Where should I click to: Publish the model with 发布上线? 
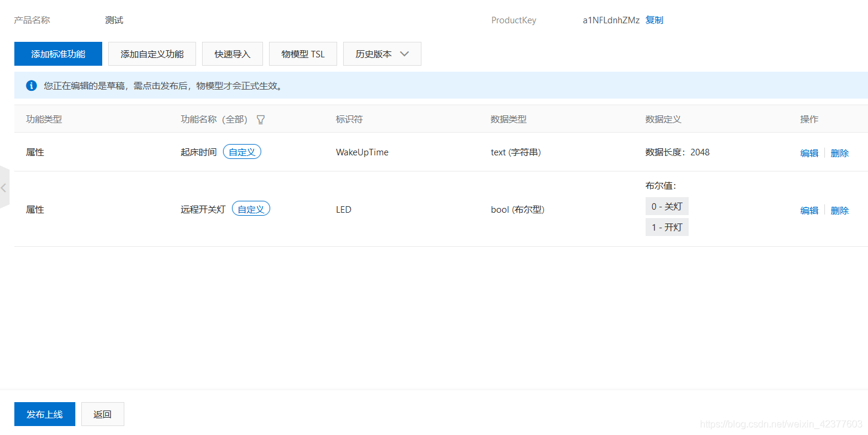(x=45, y=414)
